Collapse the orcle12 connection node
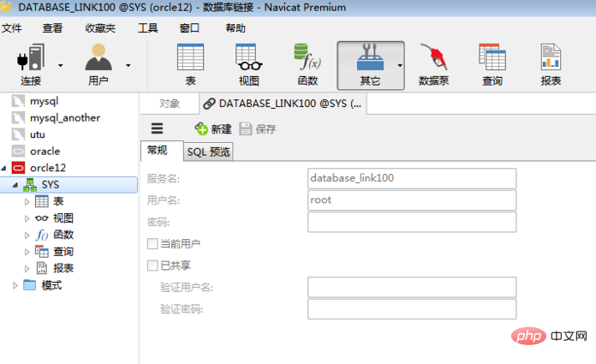596x364 pixels. (3, 168)
